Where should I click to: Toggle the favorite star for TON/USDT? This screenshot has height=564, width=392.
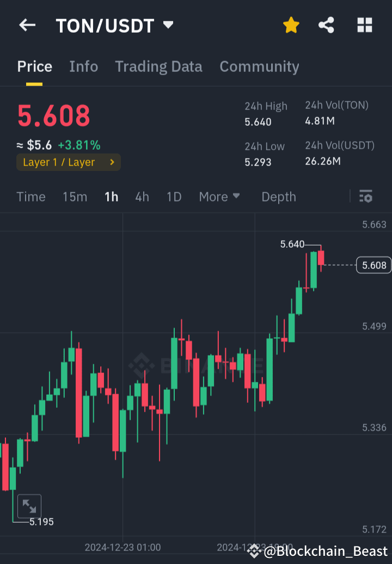coord(291,24)
